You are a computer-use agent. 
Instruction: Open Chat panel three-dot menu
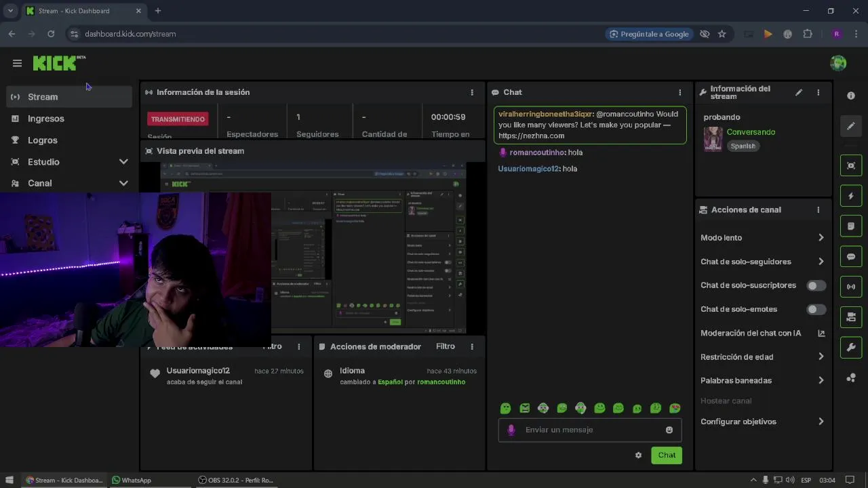tap(679, 92)
